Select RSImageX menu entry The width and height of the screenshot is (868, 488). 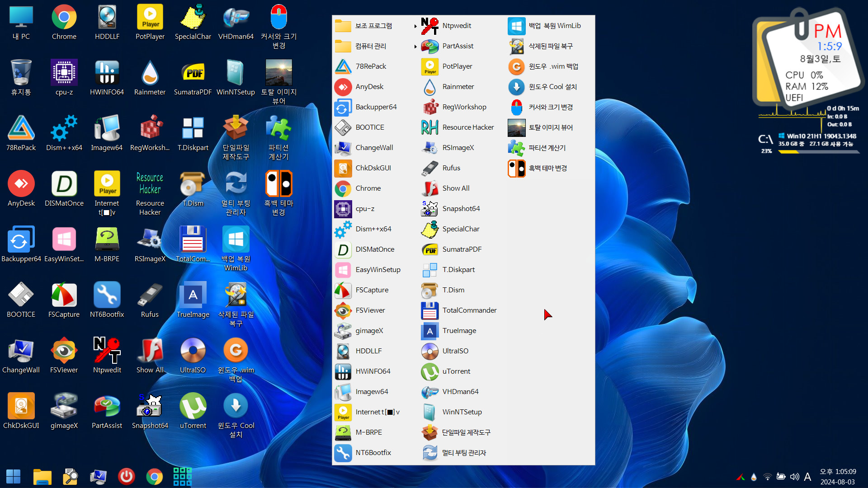462,148
